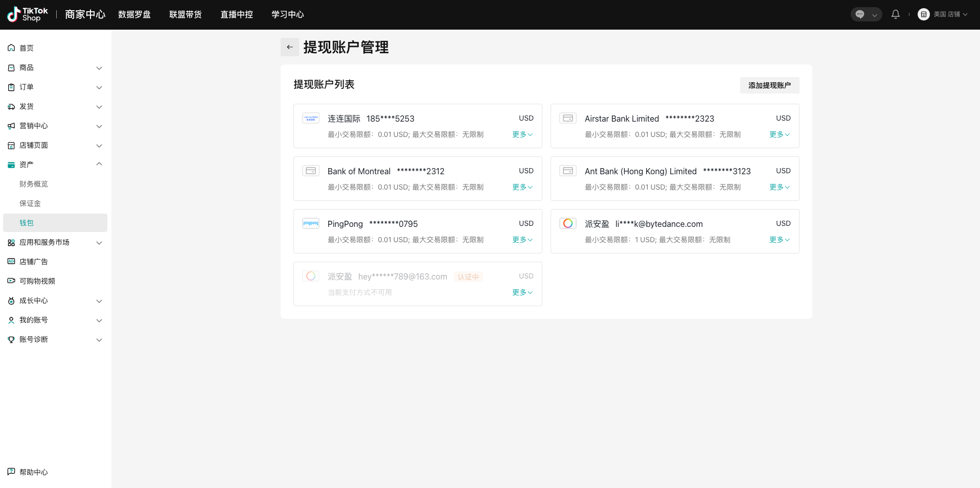This screenshot has height=488, width=980.
Task: Show 更多 for Airstar Bank Limited
Action: (780, 134)
